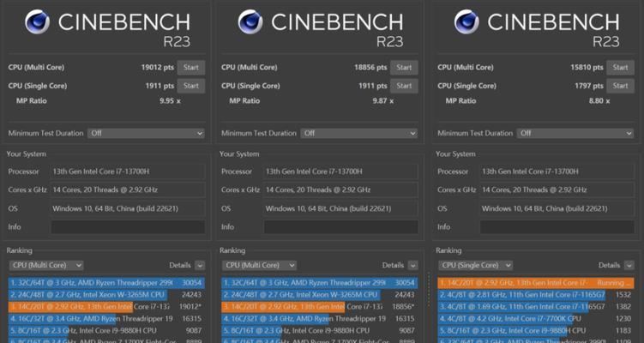Select Threadripper 30054 ranking row in left window
The width and height of the screenshot is (644, 343).
(x=106, y=283)
